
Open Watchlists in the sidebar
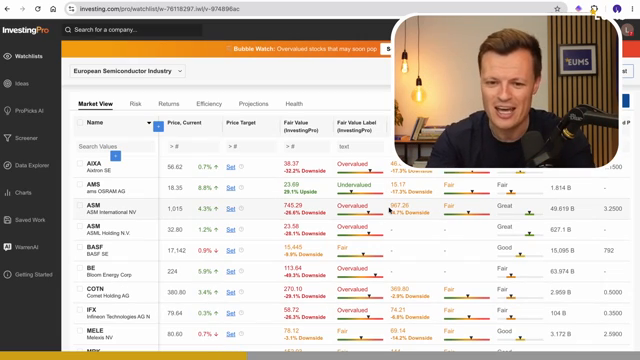(23, 56)
